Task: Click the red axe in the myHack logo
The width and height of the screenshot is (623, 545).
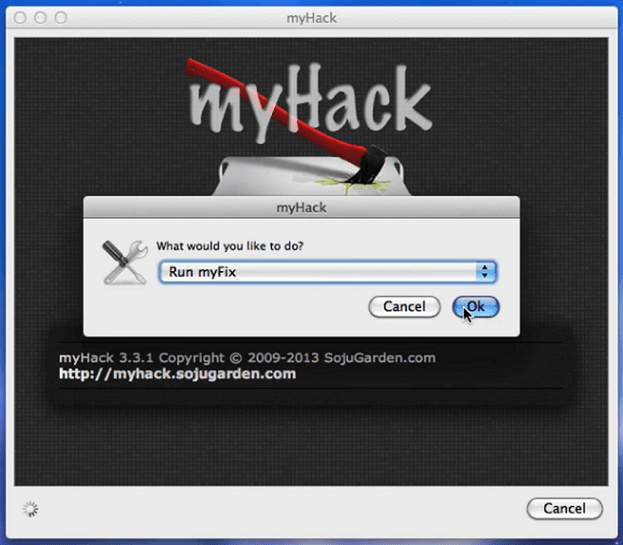Action: point(286,121)
